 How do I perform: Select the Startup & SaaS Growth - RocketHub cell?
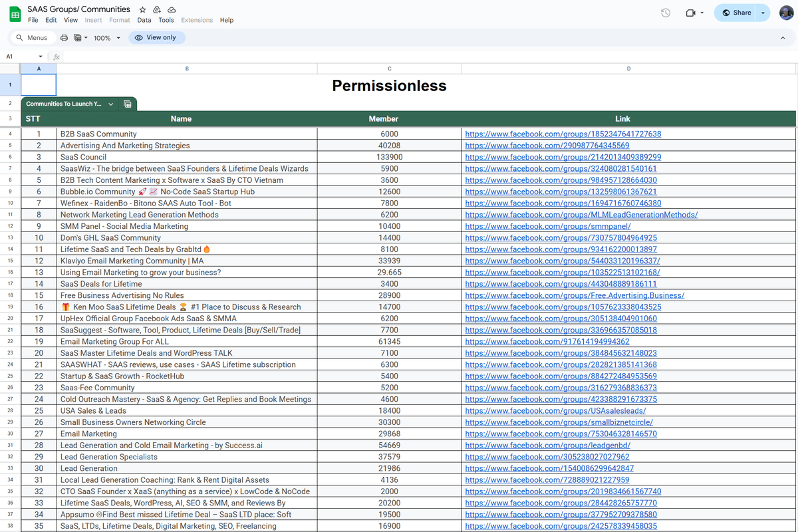(x=187, y=376)
